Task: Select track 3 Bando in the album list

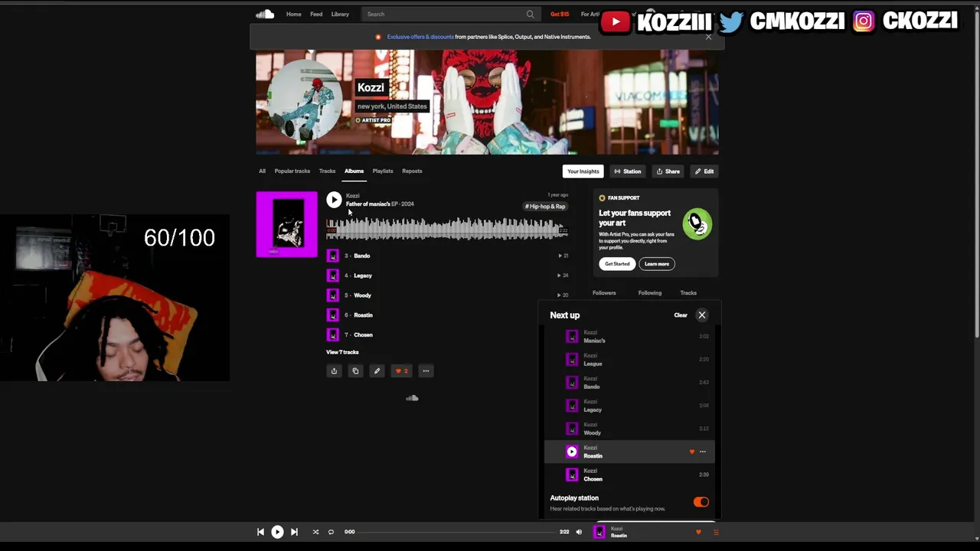Action: [447, 256]
